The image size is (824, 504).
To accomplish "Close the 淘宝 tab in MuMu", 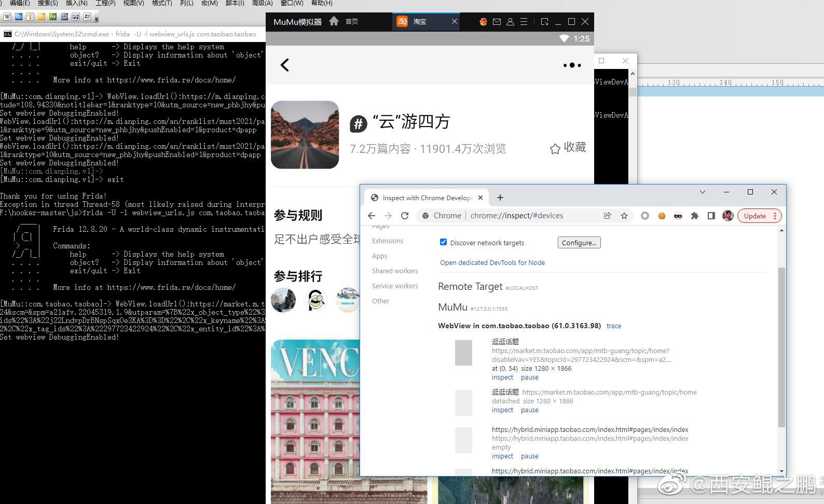I will pos(455,21).
